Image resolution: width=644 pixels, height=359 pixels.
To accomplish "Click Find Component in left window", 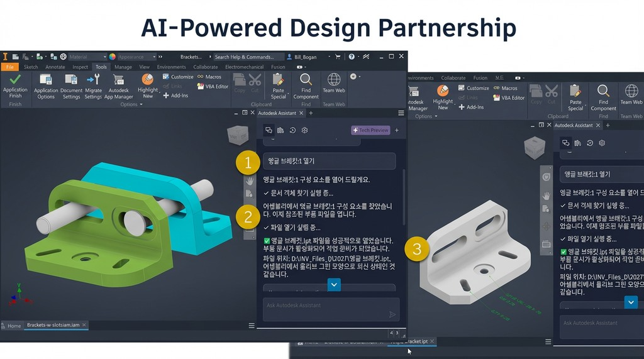I will tap(306, 86).
